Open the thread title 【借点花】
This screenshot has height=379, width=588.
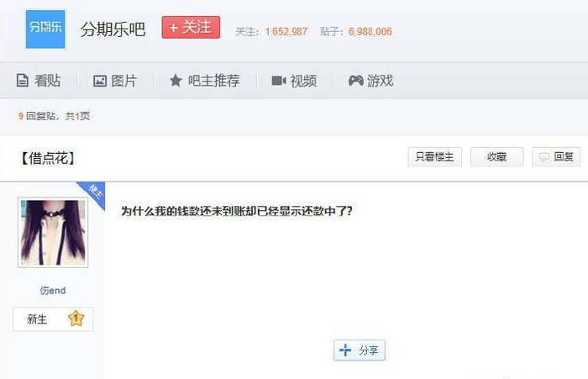click(47, 158)
